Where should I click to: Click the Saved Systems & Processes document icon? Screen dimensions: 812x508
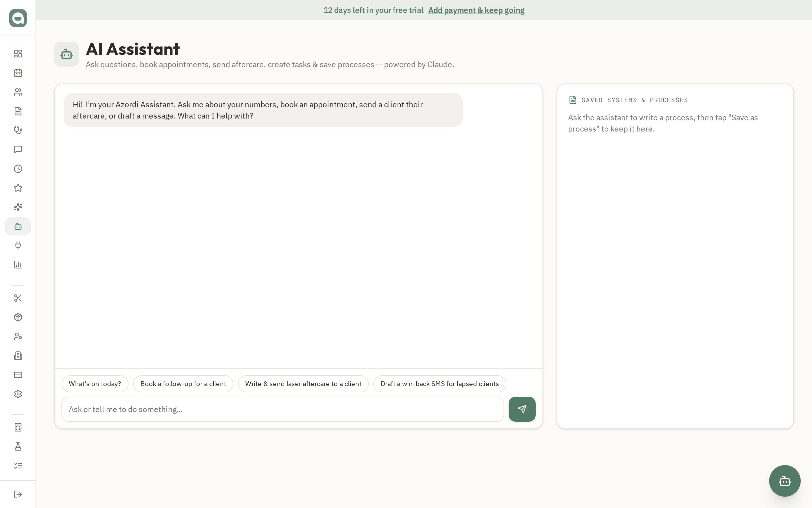573,100
